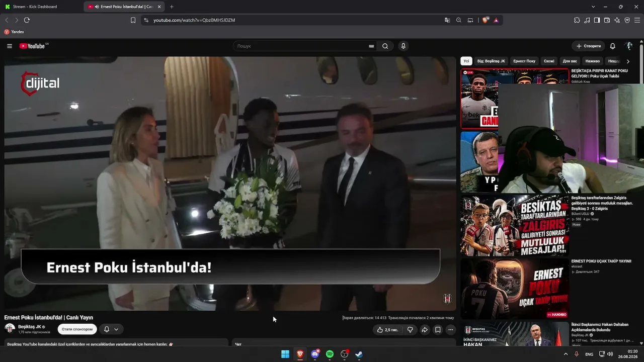Click the browser forward arrow
644x362 pixels.
[x=17, y=20]
